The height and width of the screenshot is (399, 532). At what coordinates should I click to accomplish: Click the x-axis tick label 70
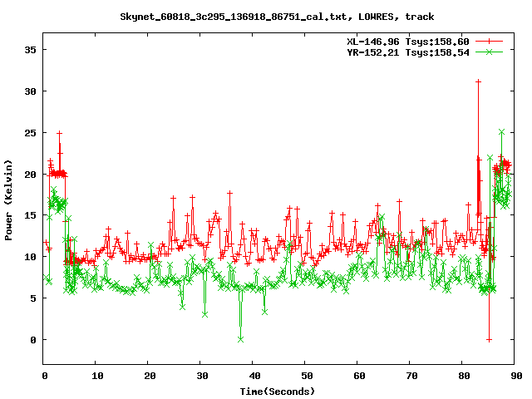point(411,376)
